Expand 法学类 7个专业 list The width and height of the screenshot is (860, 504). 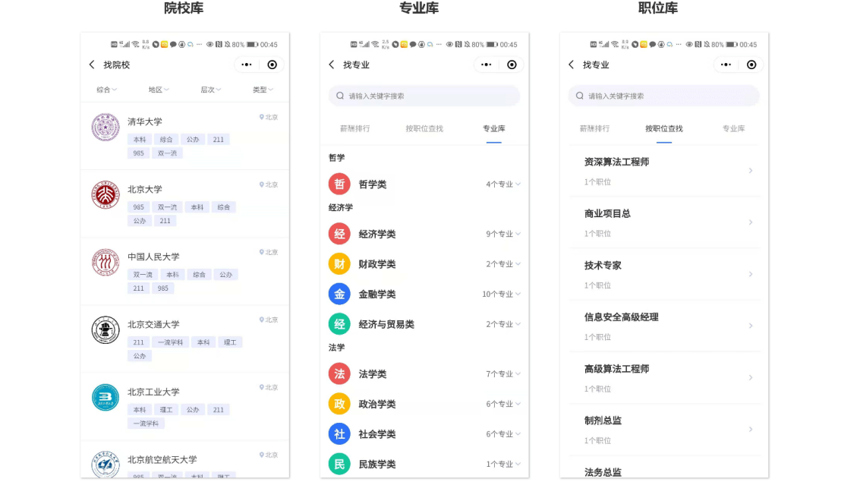click(x=503, y=374)
